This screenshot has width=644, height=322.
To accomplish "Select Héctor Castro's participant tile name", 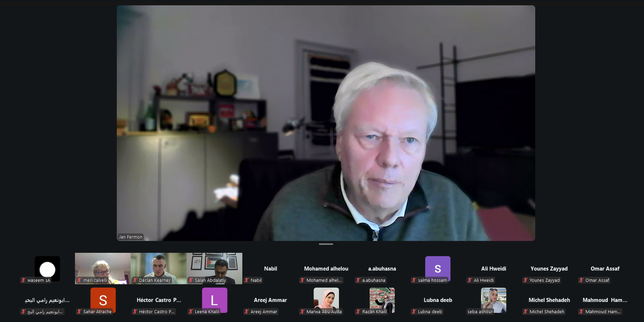I will [x=159, y=300].
